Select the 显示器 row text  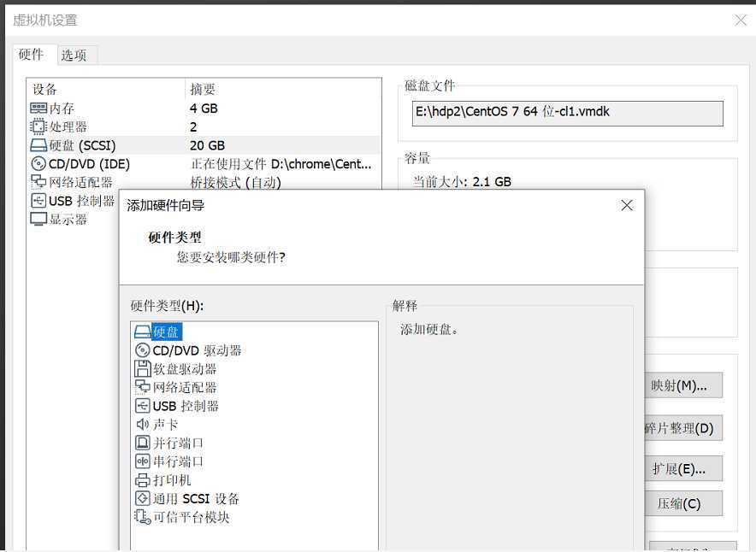(x=68, y=219)
